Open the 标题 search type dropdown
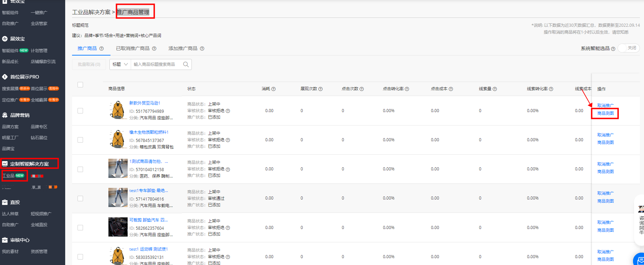The height and width of the screenshot is (265, 644). 120,64
